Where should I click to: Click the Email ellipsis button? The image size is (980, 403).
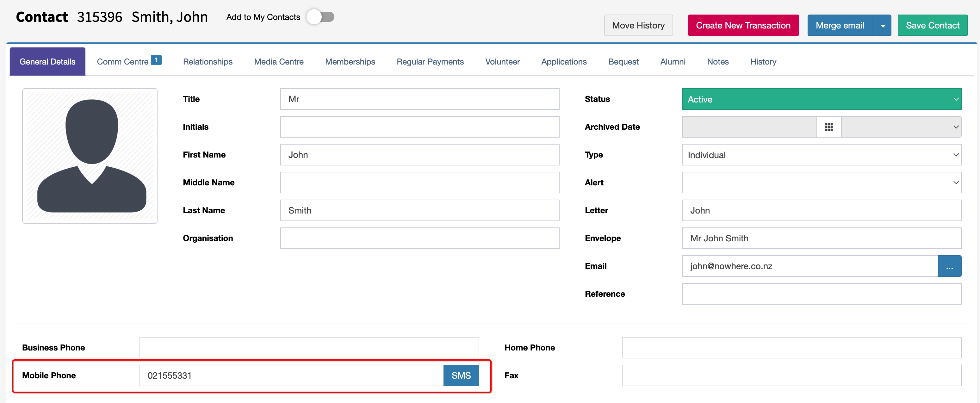950,266
